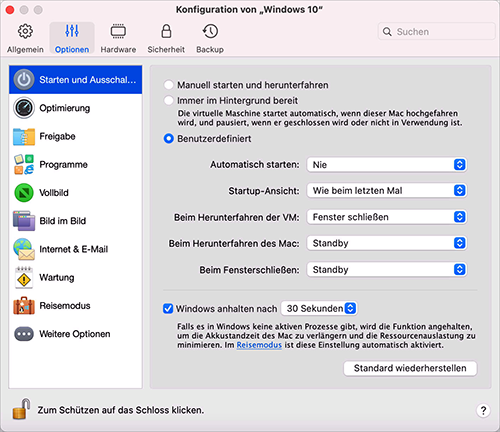
Task: Click the Backup clock icon
Action: [x=210, y=31]
